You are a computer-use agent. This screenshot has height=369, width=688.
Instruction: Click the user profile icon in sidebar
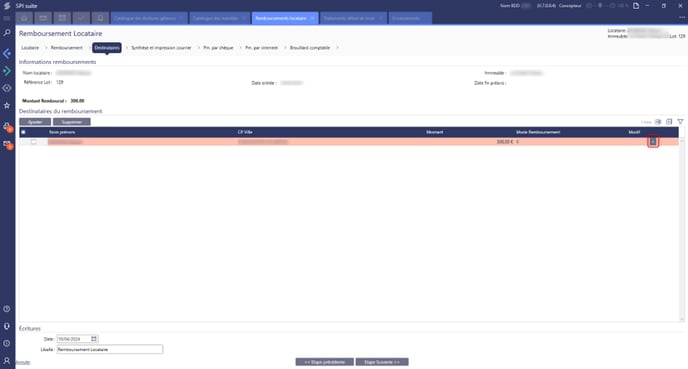point(7,360)
